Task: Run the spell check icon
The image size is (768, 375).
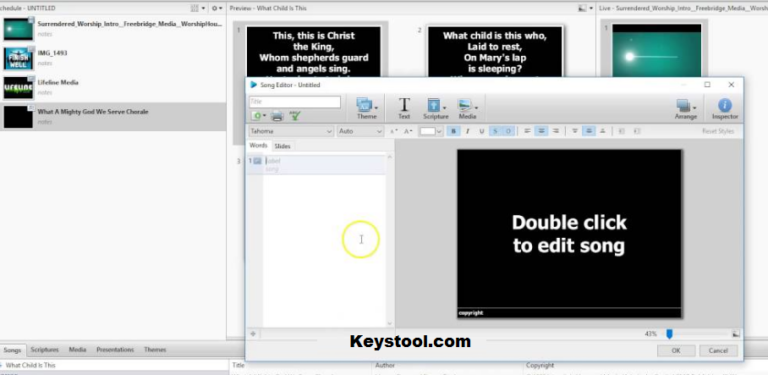Action: (295, 116)
